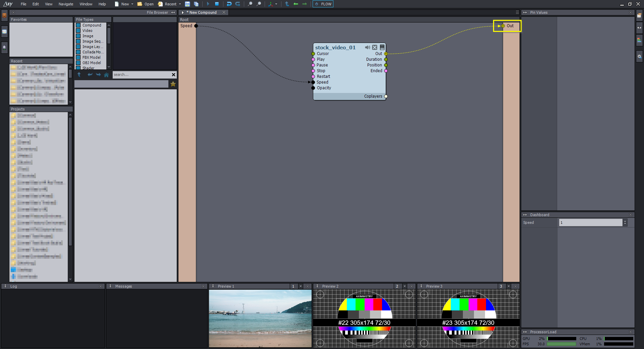Click the Undo arrow icon
Image resolution: width=644 pixels, height=349 pixels.
tap(229, 4)
